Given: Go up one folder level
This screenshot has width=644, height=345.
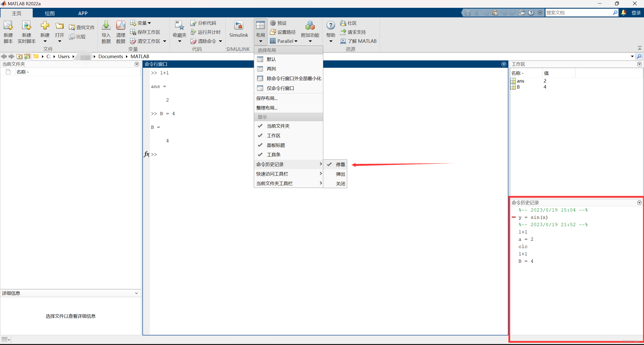Looking at the screenshot, I should click(x=19, y=56).
